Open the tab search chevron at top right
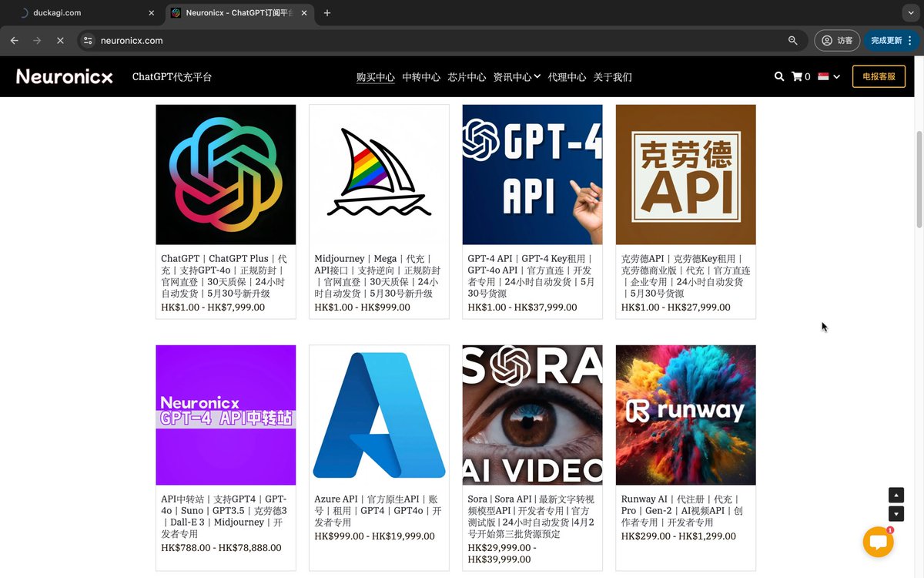This screenshot has width=924, height=578. (910, 12)
